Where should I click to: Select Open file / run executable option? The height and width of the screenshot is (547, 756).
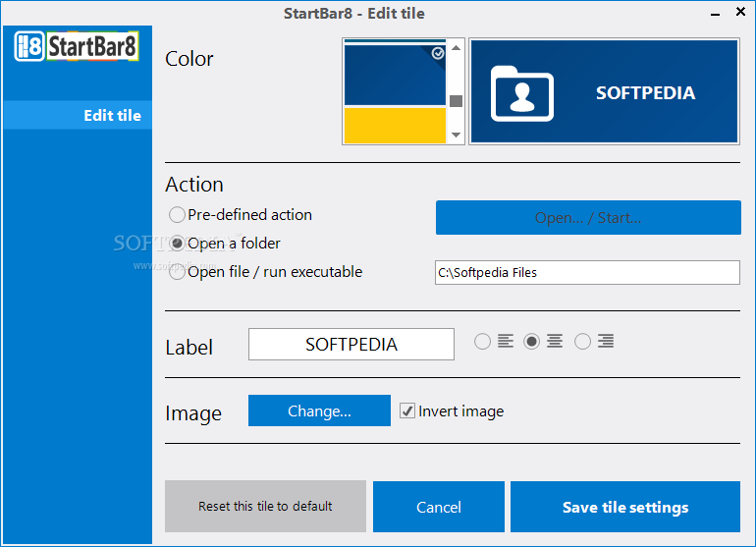point(177,272)
